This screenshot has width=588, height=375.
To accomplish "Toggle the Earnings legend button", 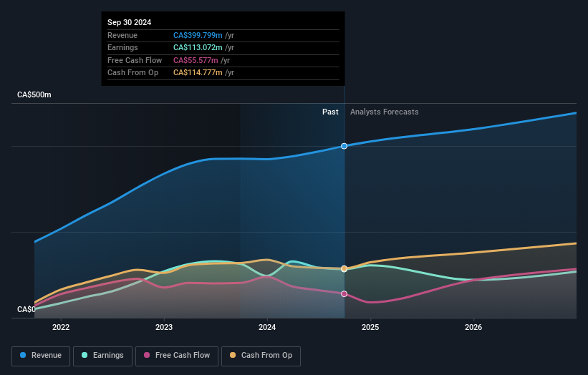I will (102, 356).
